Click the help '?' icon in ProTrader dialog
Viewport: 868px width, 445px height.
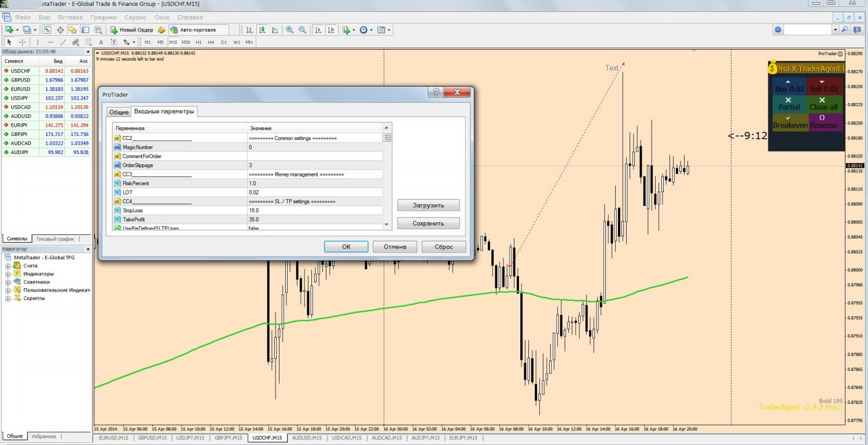(436, 93)
